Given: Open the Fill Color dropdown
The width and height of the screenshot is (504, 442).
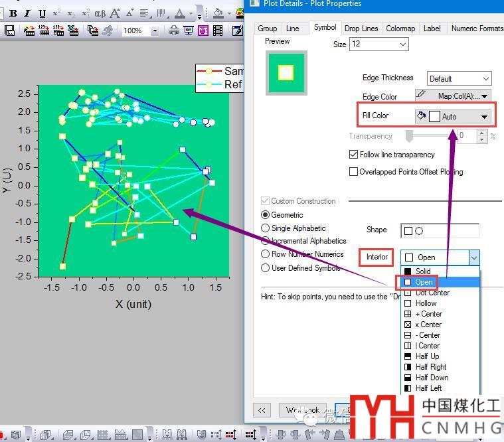Looking at the screenshot, I should coord(484,117).
